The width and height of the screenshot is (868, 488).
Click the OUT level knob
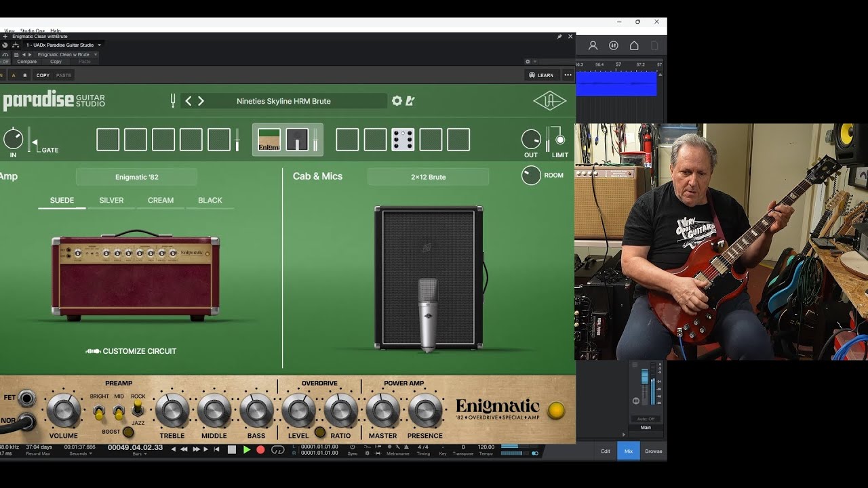tap(531, 140)
